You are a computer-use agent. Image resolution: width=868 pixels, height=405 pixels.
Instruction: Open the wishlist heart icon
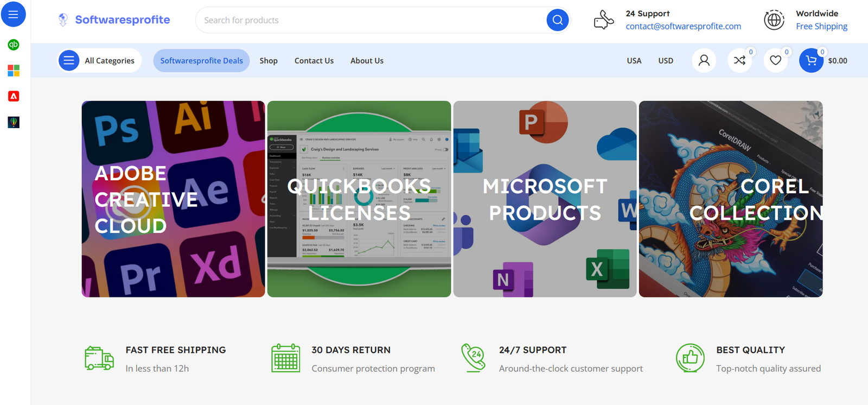coord(776,60)
